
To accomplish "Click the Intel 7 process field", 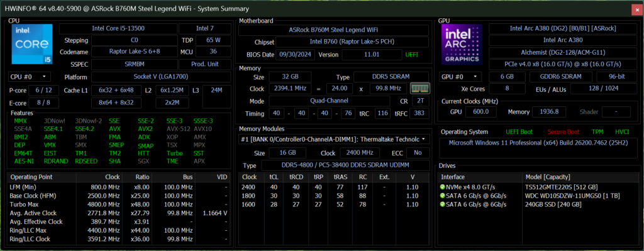I will (205, 29).
